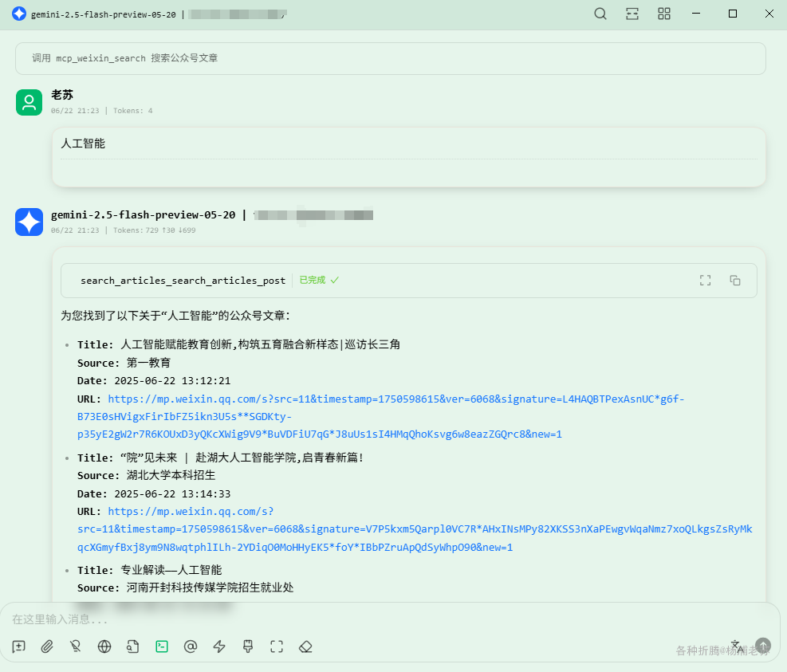Click the article title 人工智能赋能教育创新
This screenshot has height=672, width=787.
[261, 344]
